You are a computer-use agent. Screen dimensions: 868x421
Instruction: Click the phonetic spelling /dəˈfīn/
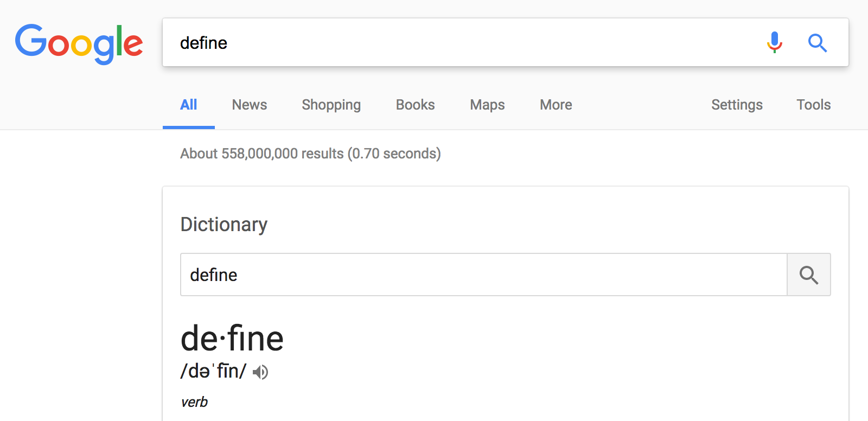point(213,371)
